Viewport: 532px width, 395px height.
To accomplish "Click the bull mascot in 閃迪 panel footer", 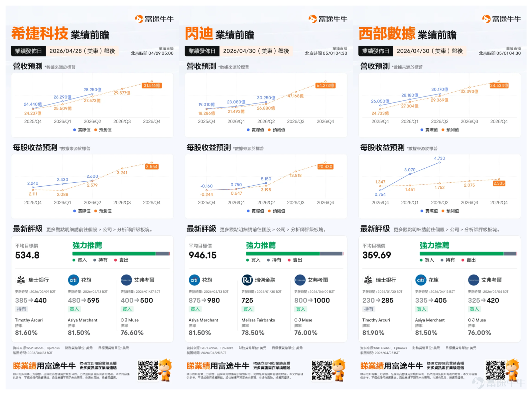I will (339, 370).
